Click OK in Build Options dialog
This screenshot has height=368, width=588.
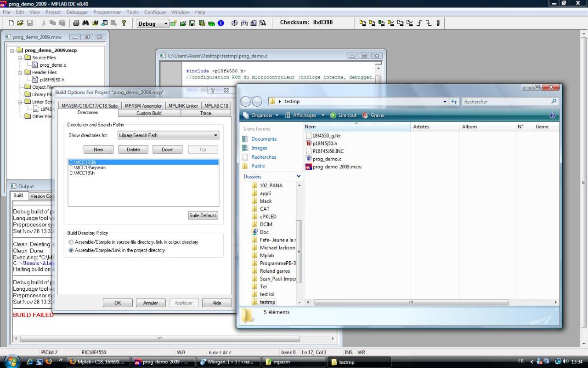[118, 303]
